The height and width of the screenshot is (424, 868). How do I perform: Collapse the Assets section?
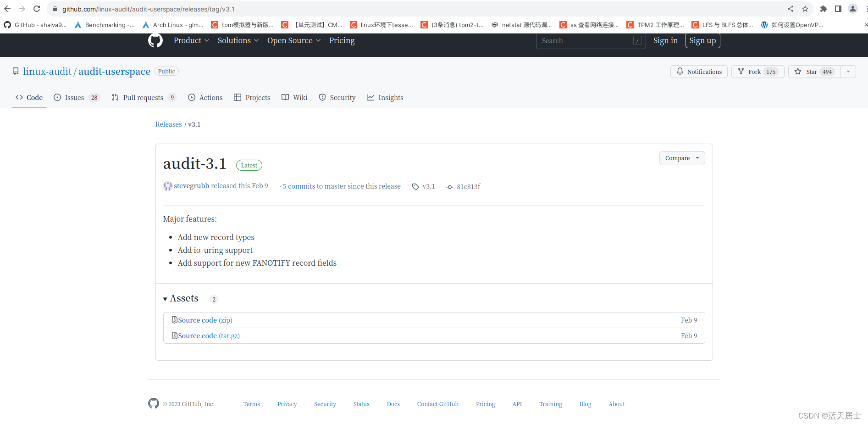[x=181, y=298]
